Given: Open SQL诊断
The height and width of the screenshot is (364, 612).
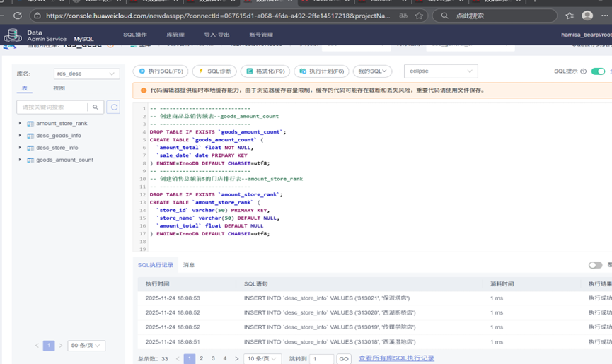Looking at the screenshot, I should click(214, 71).
